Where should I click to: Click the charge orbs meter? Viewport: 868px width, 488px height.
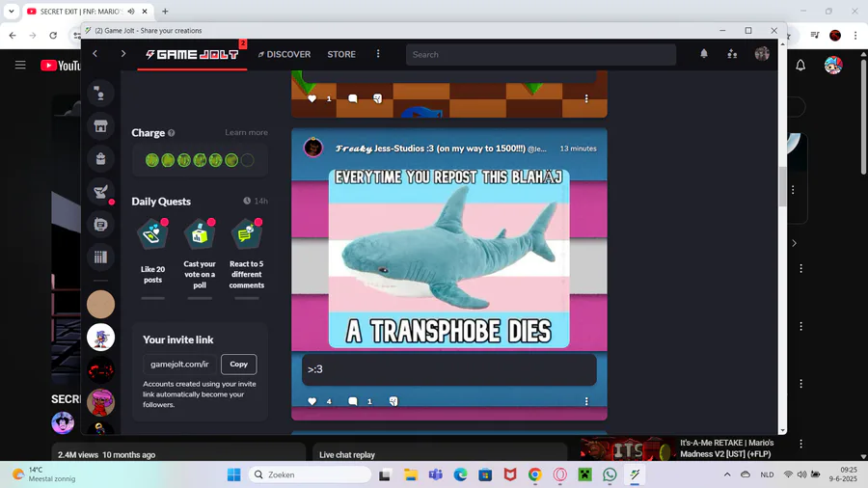click(x=200, y=160)
